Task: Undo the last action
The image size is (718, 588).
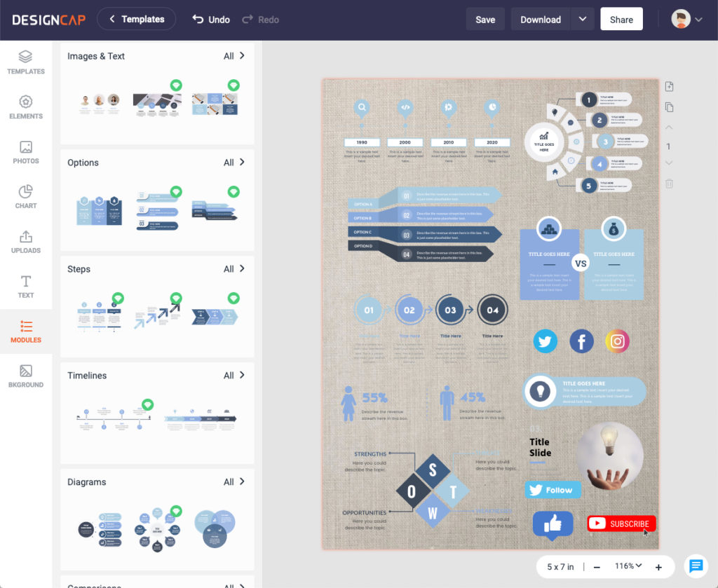Action: coord(211,20)
